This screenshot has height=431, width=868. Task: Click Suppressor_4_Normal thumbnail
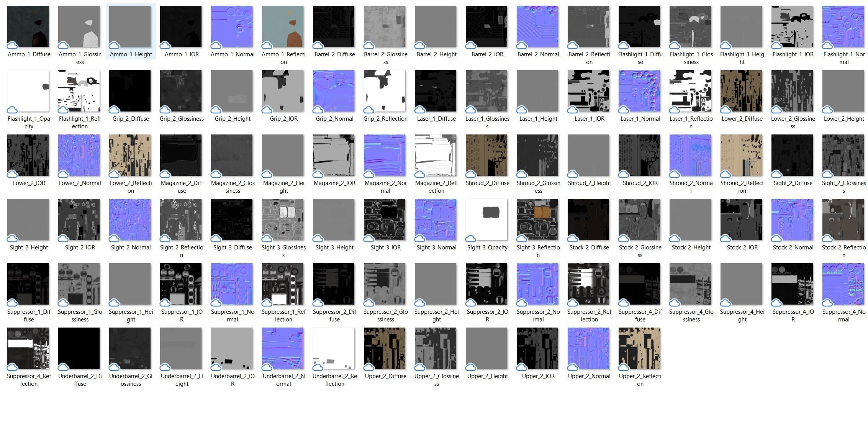point(843,284)
